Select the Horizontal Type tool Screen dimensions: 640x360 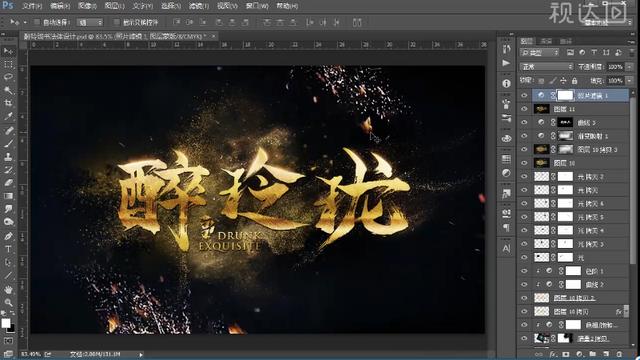tap(8, 249)
